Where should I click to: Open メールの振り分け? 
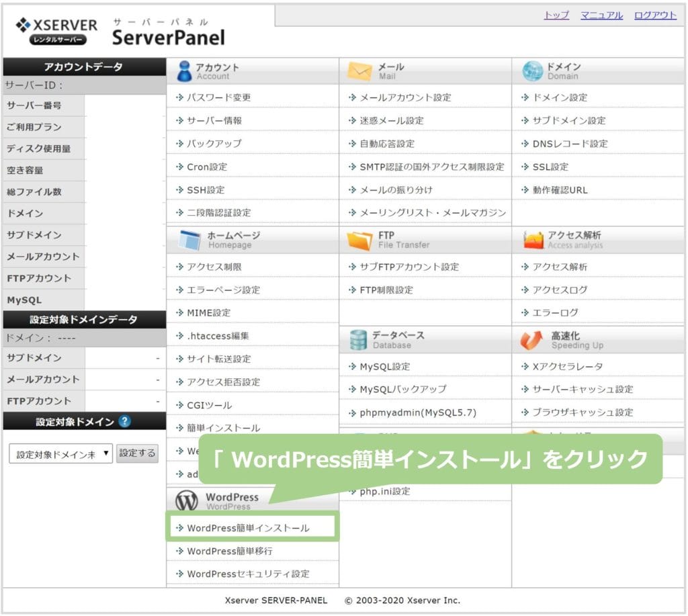[x=396, y=190]
